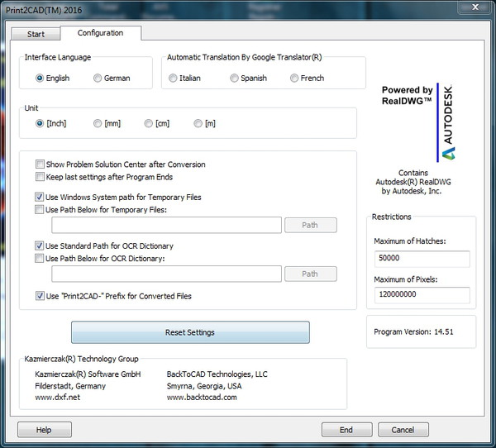Switch to the Start tab
Viewport: 496px width, 448px height.
[36, 34]
